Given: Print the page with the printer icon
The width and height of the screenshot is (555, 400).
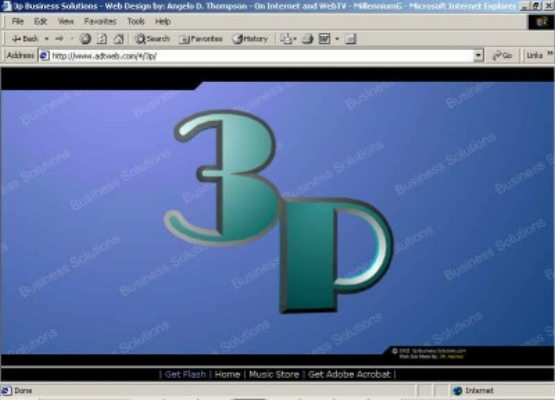Looking at the screenshot, I should point(308,39).
